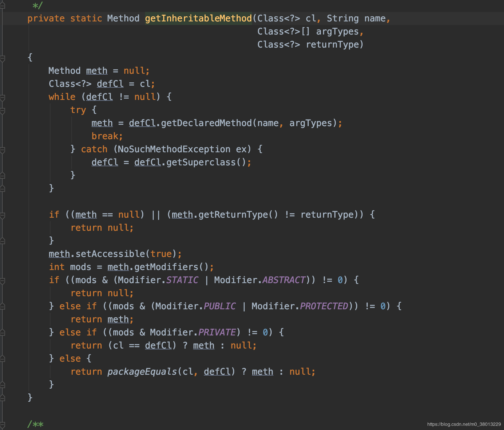This screenshot has width=504, height=430.
Task: Click 'return meth;' statement
Action: [x=102, y=319]
